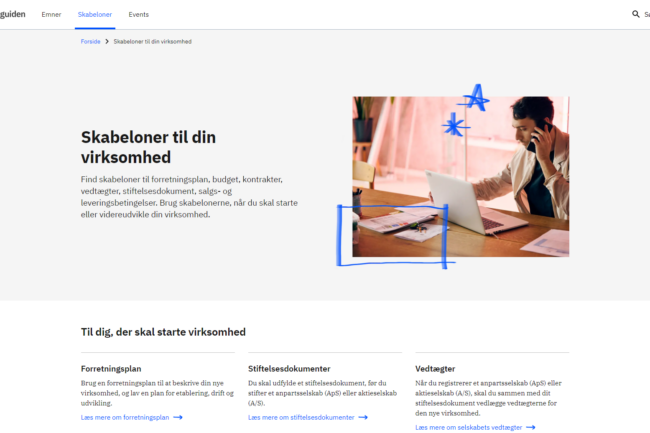Follow the 'Læs mere om stiftelsesdokumenter' link
Screen dimensions: 650x433
301,416
